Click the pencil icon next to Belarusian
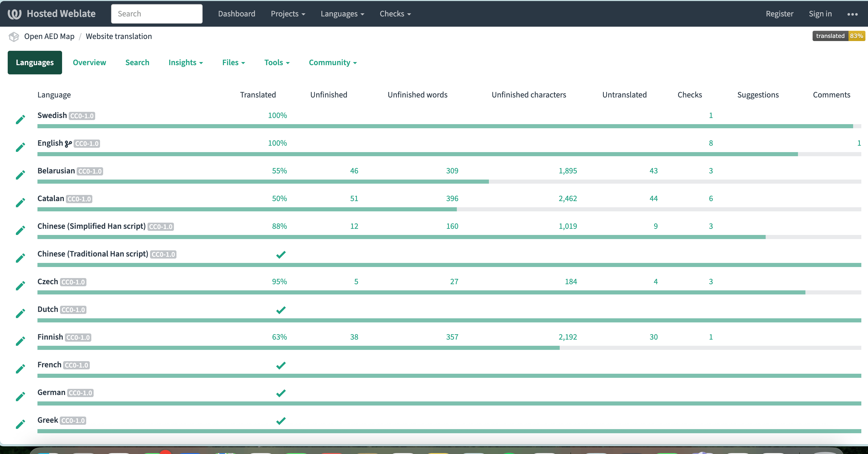868x454 pixels. (x=21, y=175)
